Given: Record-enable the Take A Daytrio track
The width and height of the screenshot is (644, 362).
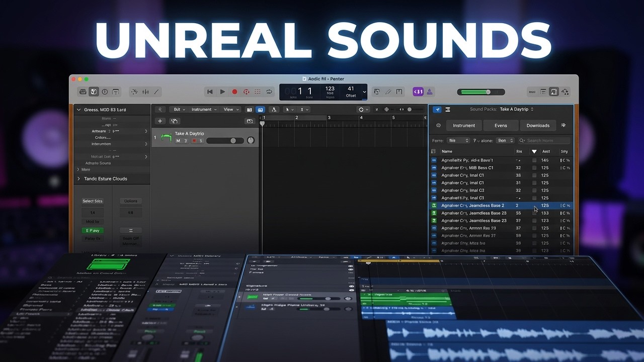Looking at the screenshot, I should click(x=194, y=141).
